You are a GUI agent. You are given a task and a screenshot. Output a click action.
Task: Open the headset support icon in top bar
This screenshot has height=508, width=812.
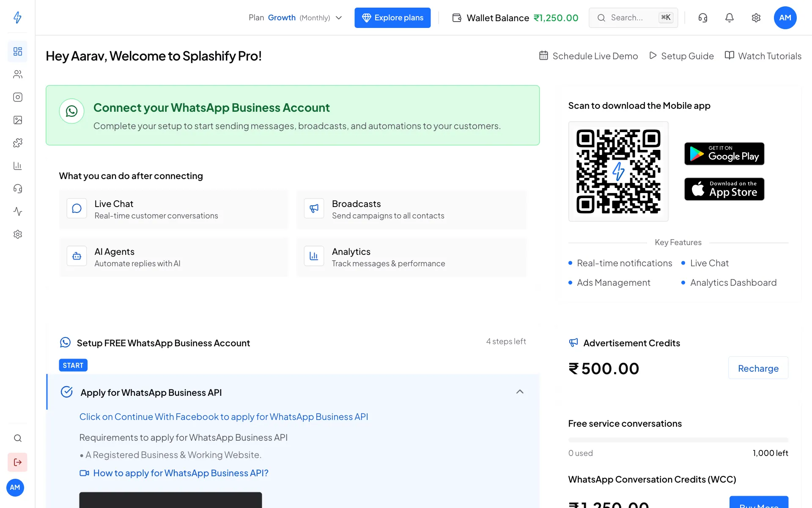click(x=702, y=18)
